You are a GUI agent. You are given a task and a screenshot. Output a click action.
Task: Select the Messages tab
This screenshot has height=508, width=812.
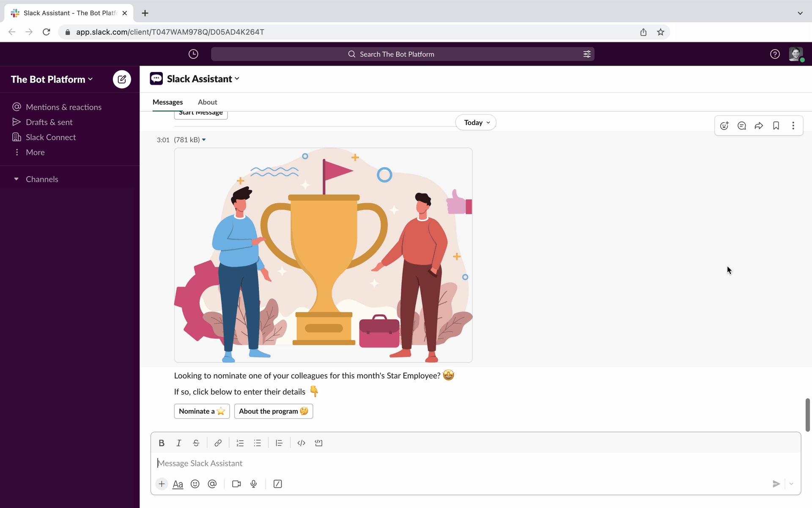pyautogui.click(x=167, y=102)
